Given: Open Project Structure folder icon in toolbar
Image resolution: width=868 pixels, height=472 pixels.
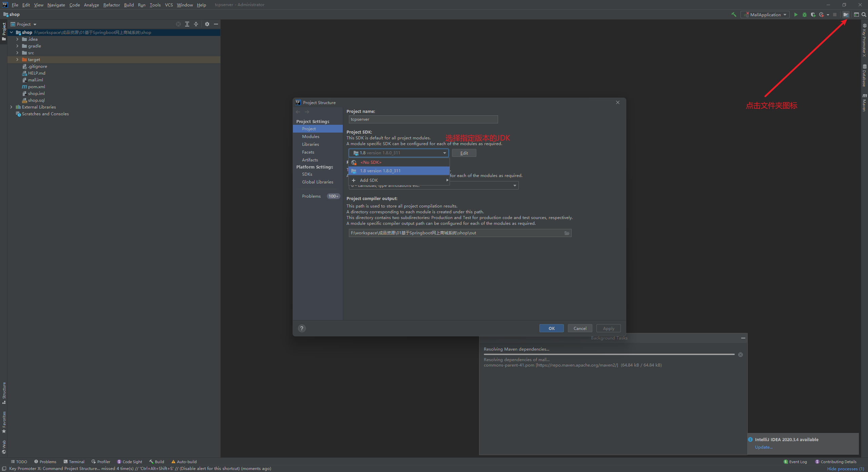Looking at the screenshot, I should pos(846,15).
